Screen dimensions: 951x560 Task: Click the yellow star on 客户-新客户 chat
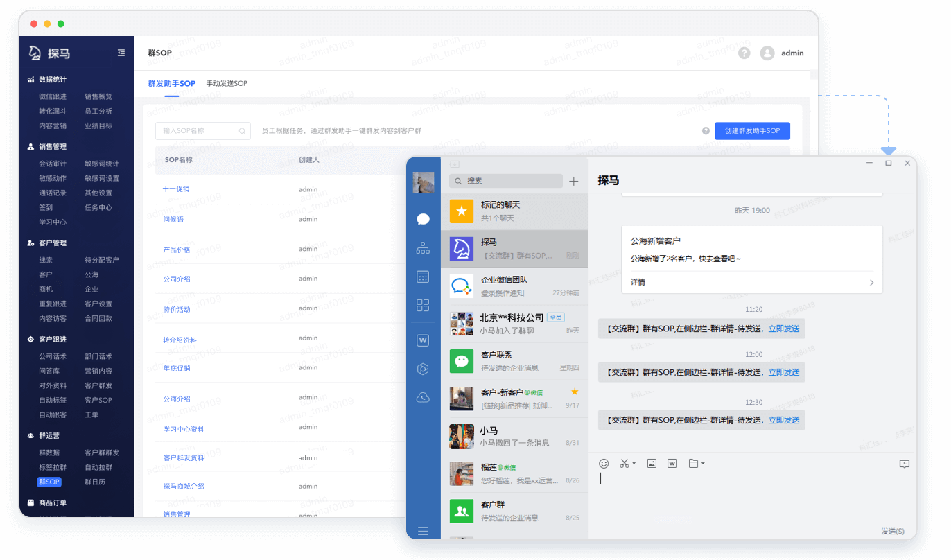[574, 392]
